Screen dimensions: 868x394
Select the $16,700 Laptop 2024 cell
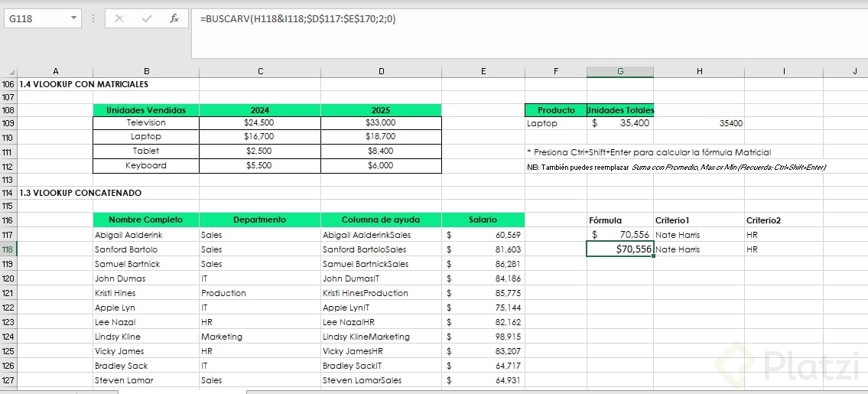[x=260, y=136]
